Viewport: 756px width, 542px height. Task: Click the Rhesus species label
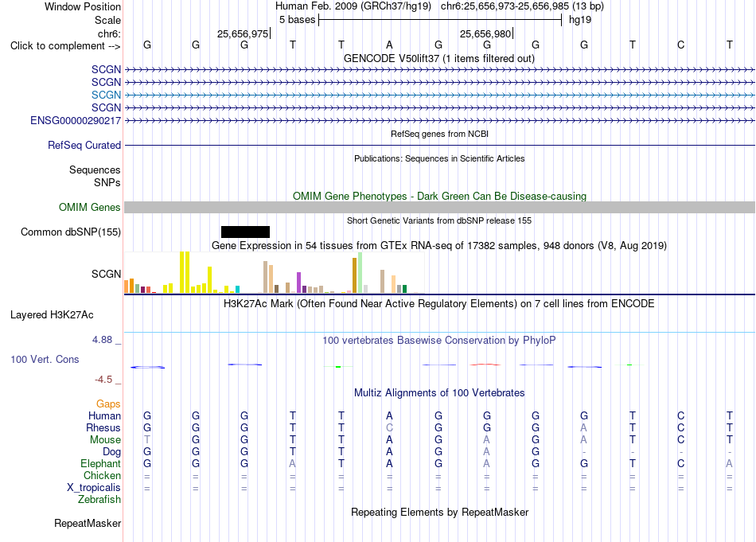pos(103,427)
